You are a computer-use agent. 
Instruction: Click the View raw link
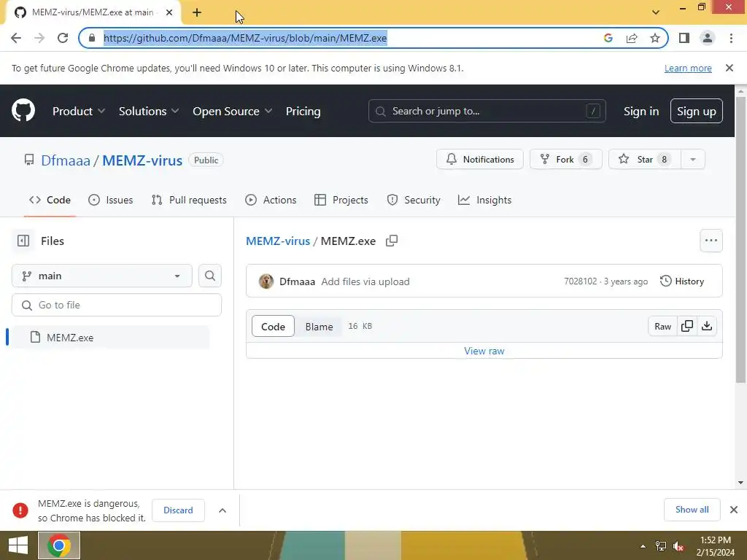coord(484,351)
